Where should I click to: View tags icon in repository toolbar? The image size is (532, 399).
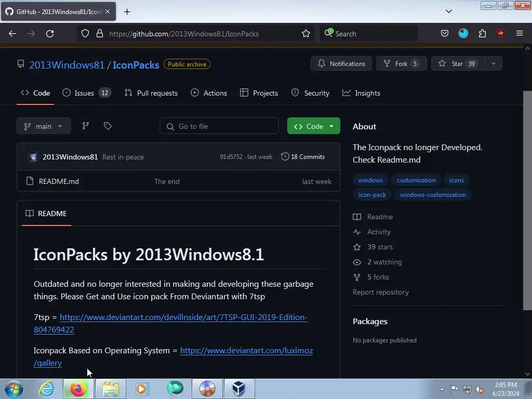[x=108, y=126]
